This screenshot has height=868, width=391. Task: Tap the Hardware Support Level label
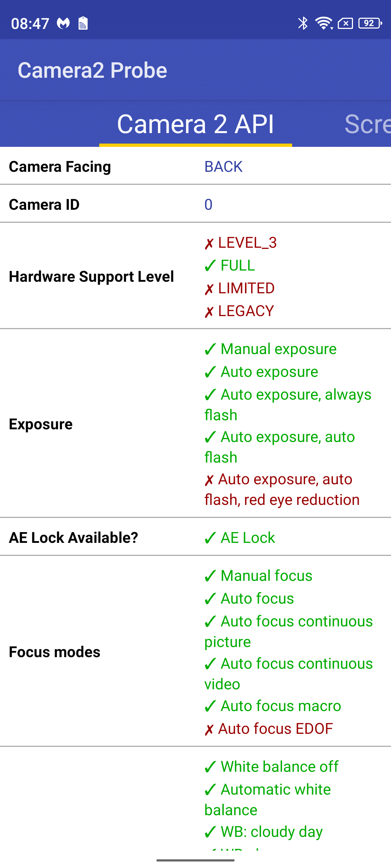91,277
